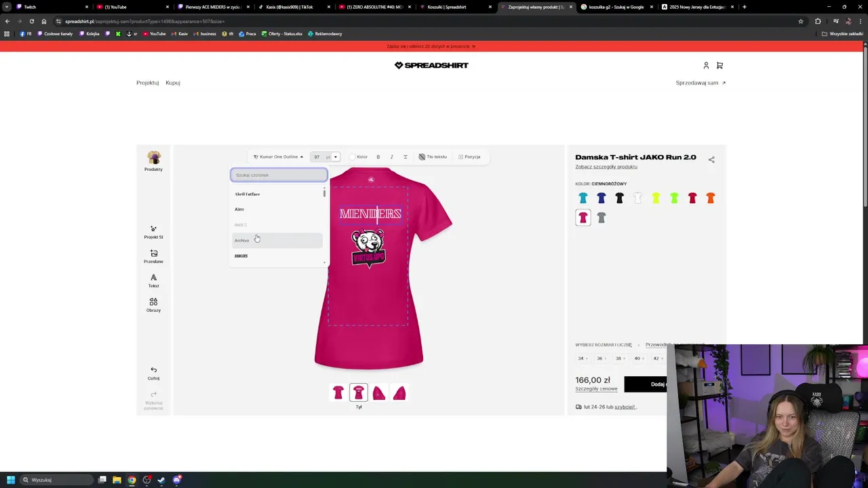Screen dimensions: 868x488
Task: Select the neon yellow shirt color
Action: tap(656, 198)
